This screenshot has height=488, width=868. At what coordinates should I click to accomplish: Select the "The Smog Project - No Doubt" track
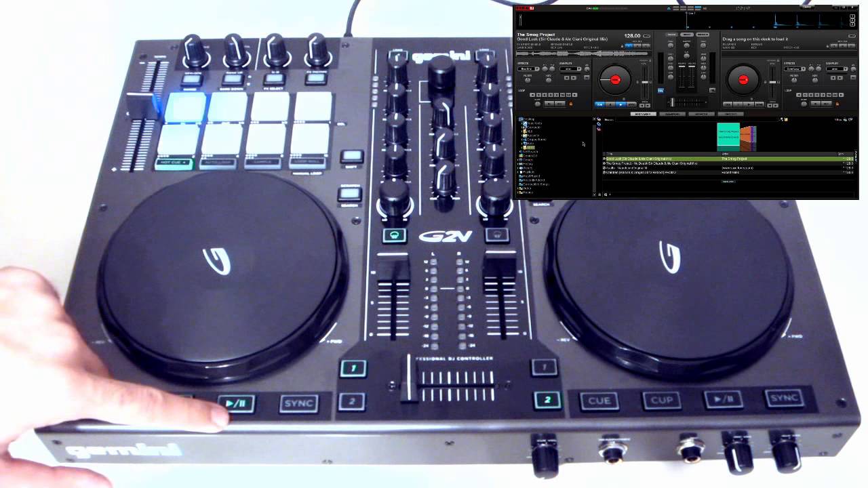pos(728,163)
